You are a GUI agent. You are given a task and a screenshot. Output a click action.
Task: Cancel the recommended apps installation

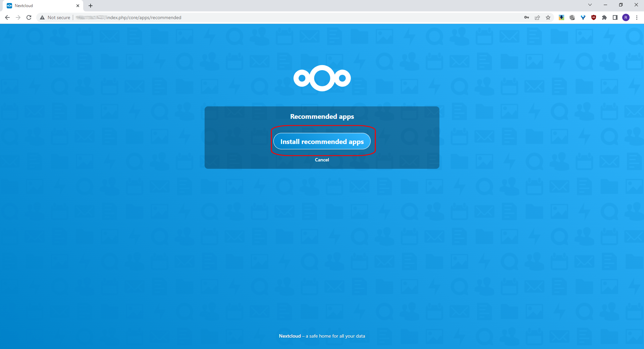pos(322,160)
